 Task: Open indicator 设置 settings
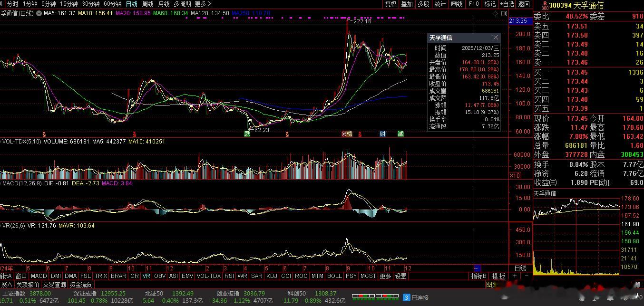401,276
